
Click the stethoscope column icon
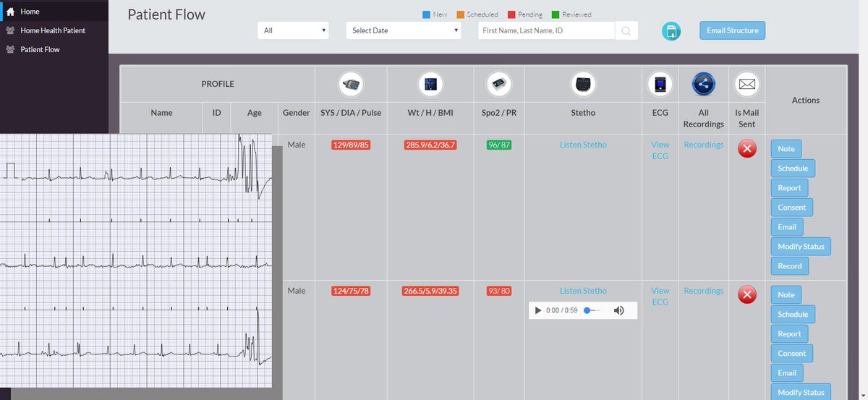pyautogui.click(x=583, y=85)
